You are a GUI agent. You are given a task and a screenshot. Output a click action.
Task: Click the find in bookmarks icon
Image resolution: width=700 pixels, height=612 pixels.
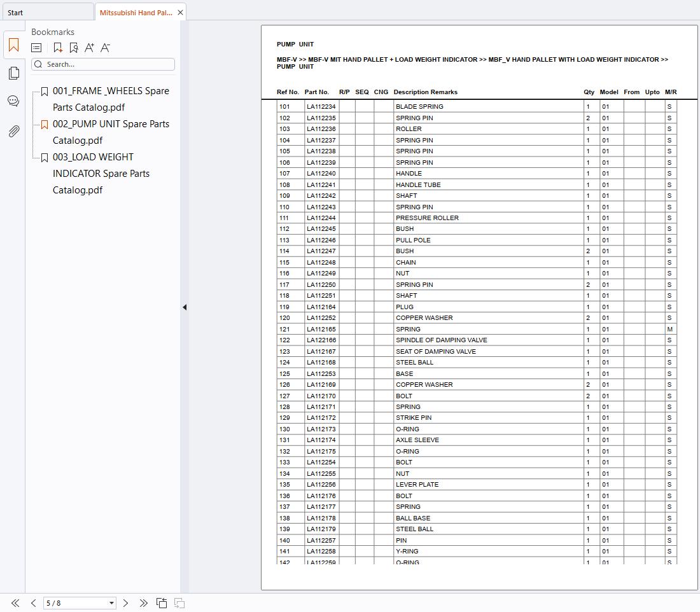74,48
